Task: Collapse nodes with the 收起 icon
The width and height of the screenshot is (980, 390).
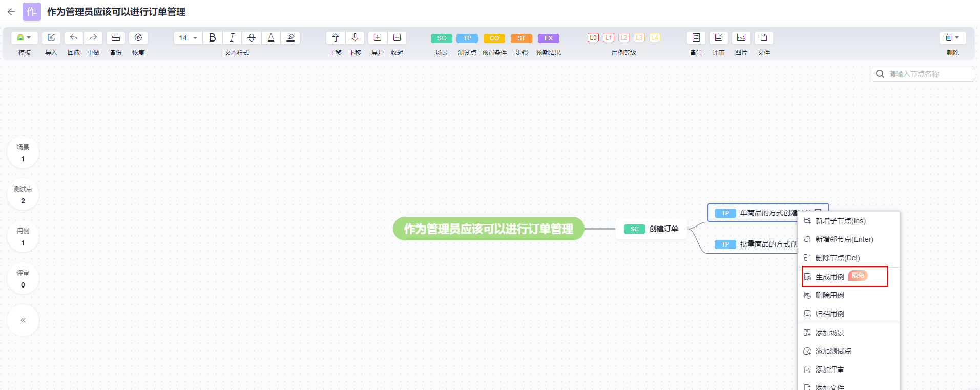Action: point(397,38)
